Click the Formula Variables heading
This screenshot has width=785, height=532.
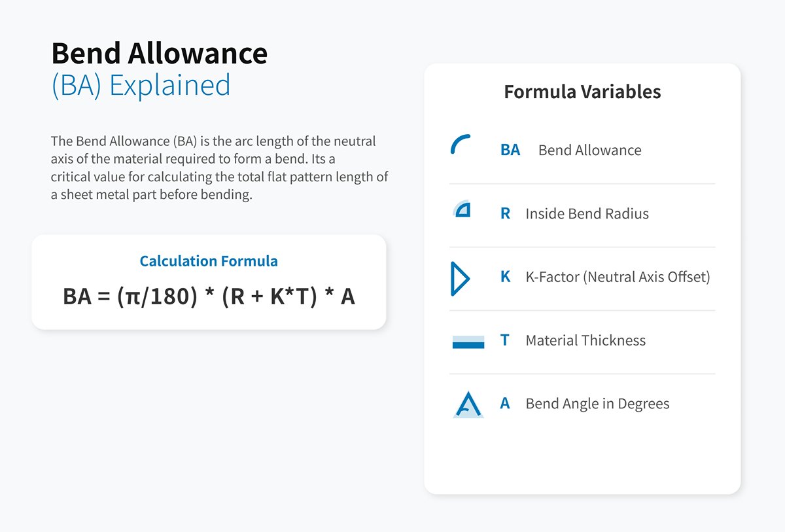[582, 92]
